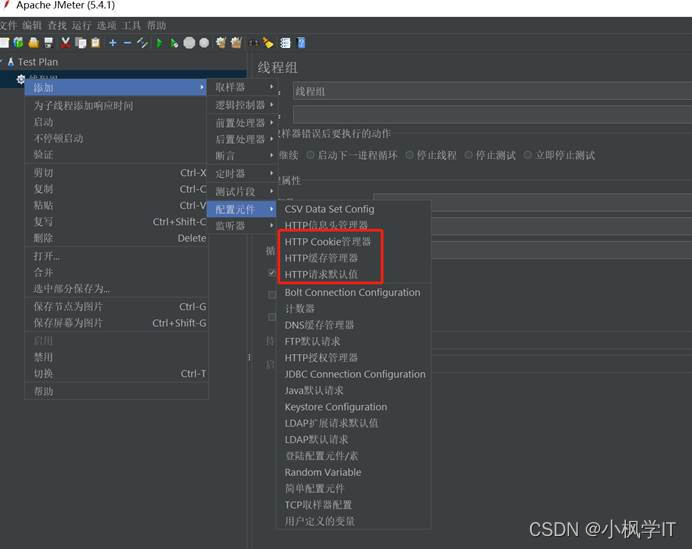Choose HTTP请求默认值 entry
Viewport: 692px width, 549px height.
pos(354,274)
